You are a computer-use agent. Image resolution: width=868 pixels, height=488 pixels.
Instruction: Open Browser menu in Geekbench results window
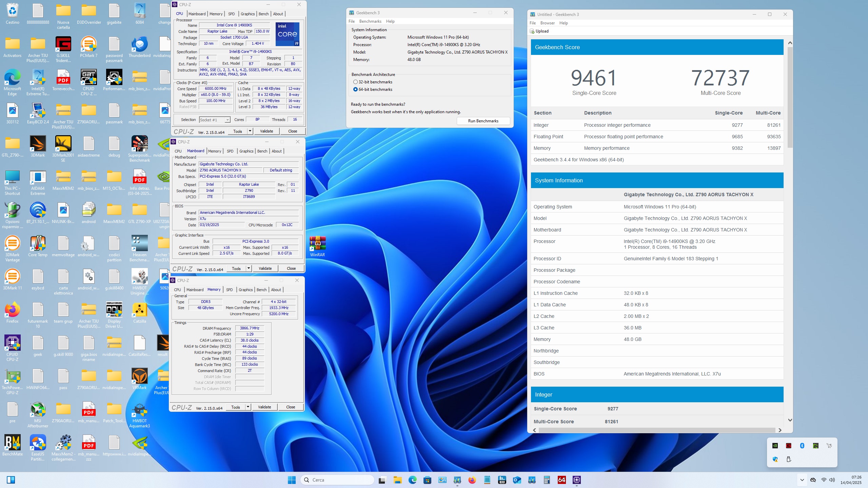point(547,23)
